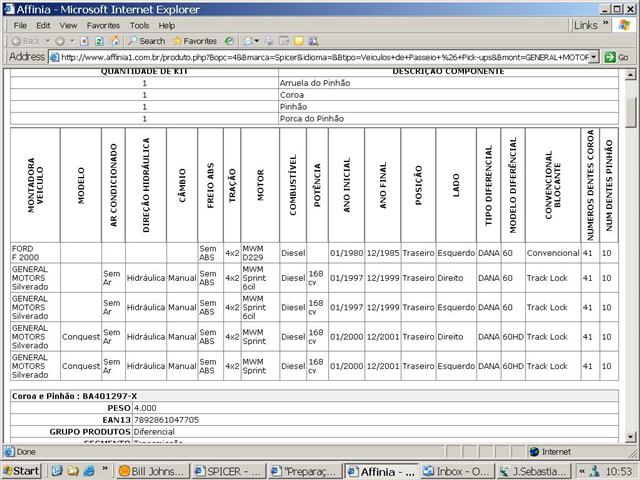This screenshot has height=480, width=640.
Task: Open the Edit menu
Action: pyautogui.click(x=43, y=25)
